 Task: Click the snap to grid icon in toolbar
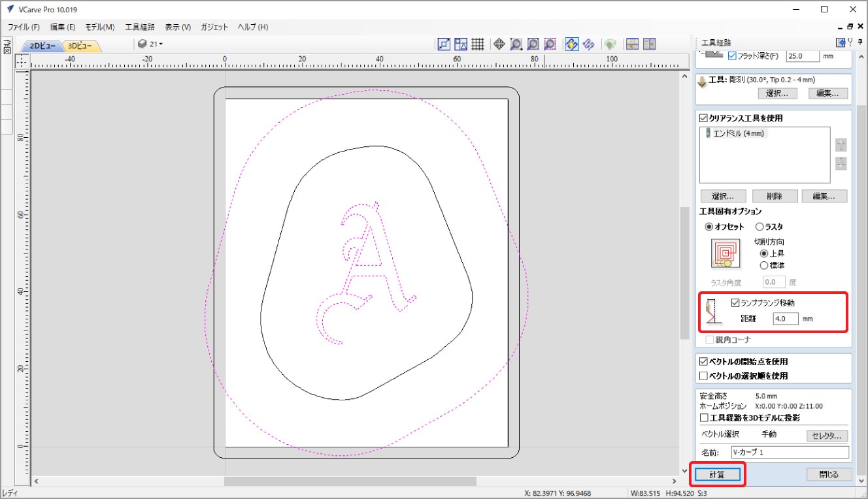478,44
